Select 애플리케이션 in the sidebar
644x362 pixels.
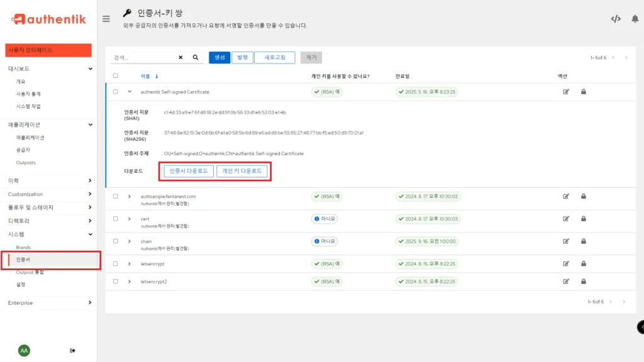(x=29, y=137)
